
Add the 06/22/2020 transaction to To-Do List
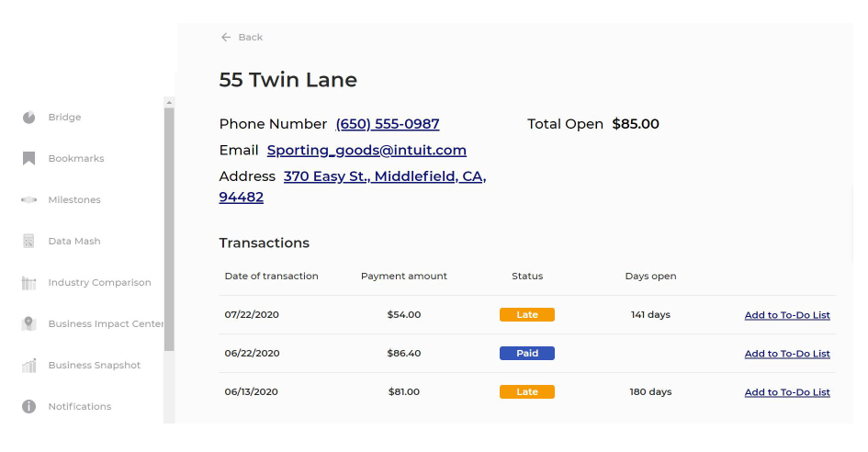(787, 354)
